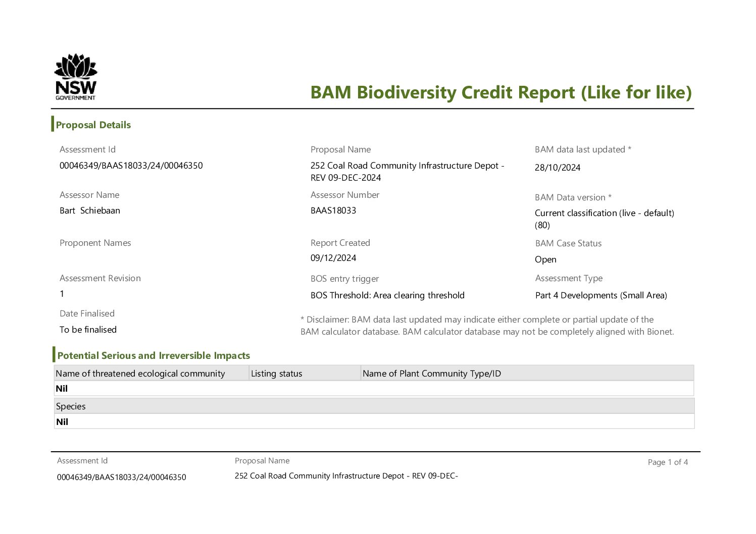Click the Assessment Revision label

[100, 278]
